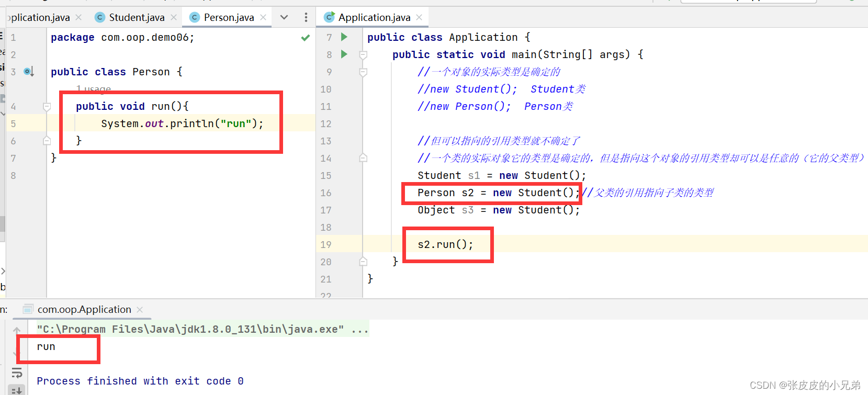Viewport: 868px width, 395px height.
Task: Click "Student s1 = new Student();" line
Action: click(x=502, y=175)
